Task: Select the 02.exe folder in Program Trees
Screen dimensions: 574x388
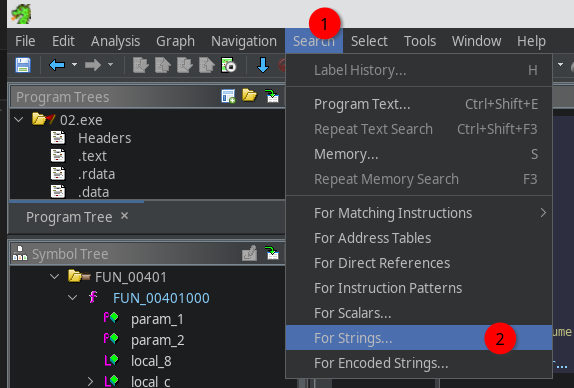Action: (81, 120)
